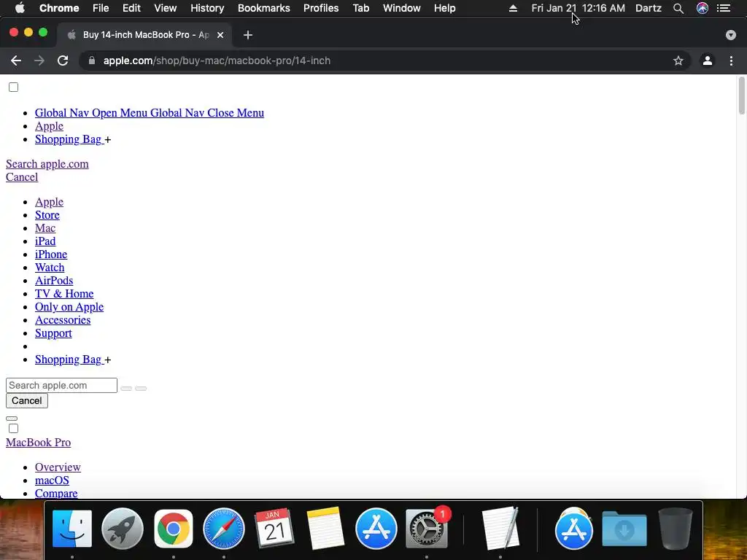
Task: Click the Dartz user name in menu bar
Action: (649, 8)
